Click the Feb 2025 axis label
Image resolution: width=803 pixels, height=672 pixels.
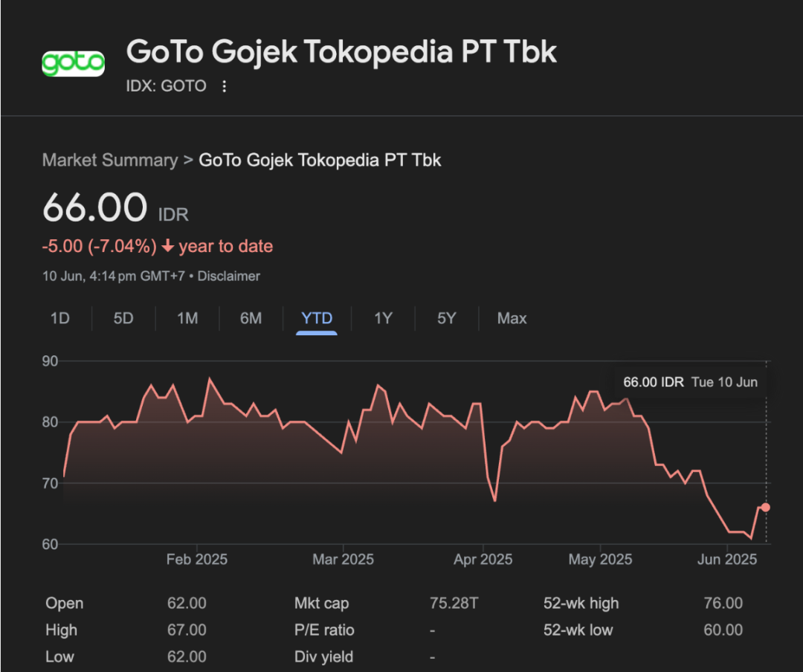196,559
